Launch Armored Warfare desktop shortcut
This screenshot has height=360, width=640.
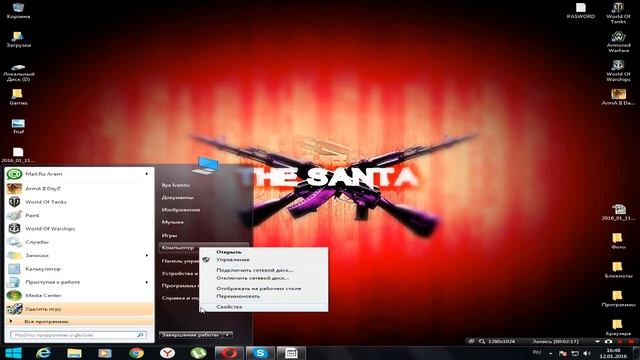[x=618, y=42]
